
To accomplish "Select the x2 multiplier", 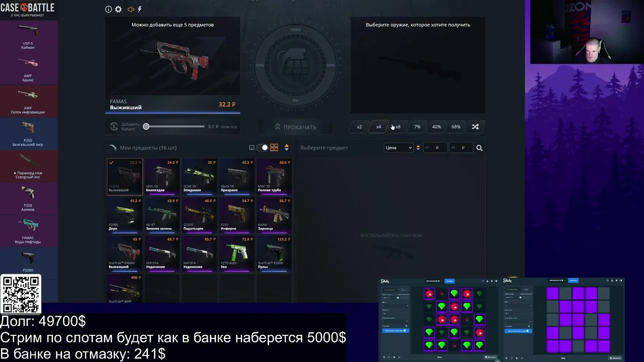I will [359, 127].
